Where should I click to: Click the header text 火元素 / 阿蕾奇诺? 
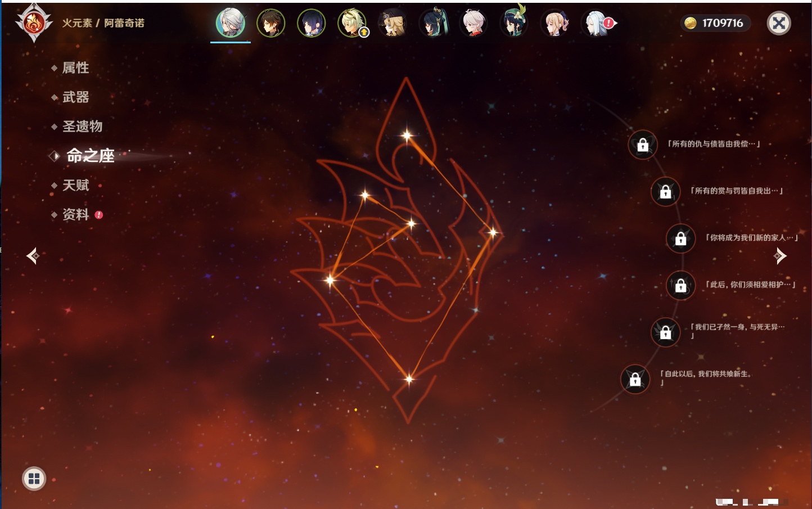[x=103, y=23]
